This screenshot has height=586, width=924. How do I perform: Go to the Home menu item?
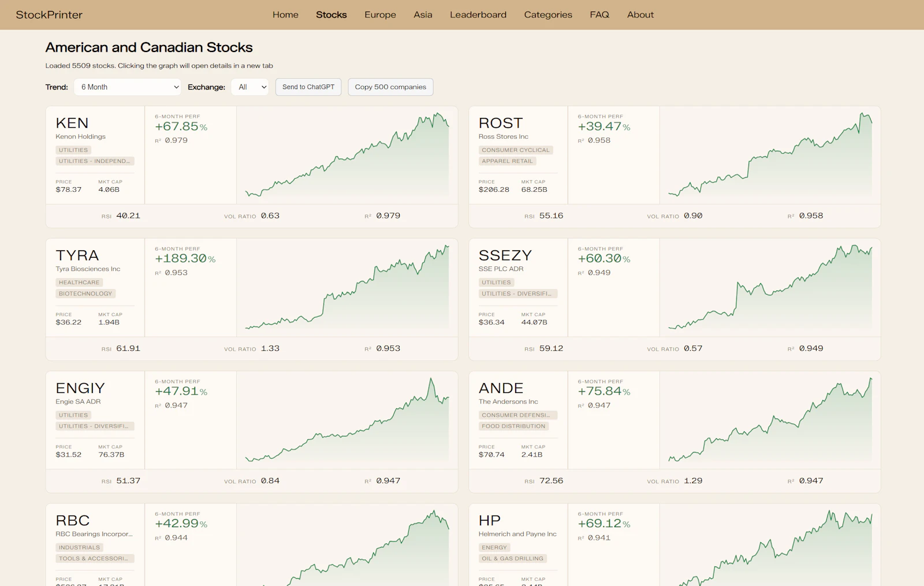[285, 15]
